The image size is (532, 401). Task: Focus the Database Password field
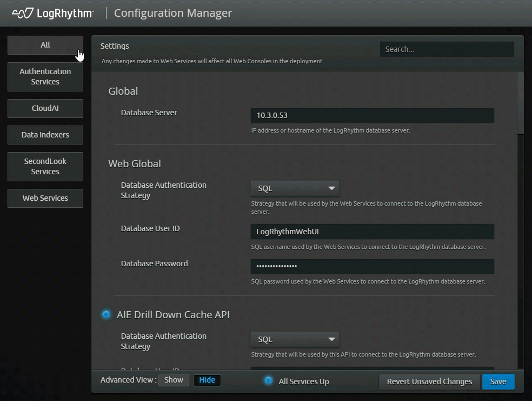372,266
